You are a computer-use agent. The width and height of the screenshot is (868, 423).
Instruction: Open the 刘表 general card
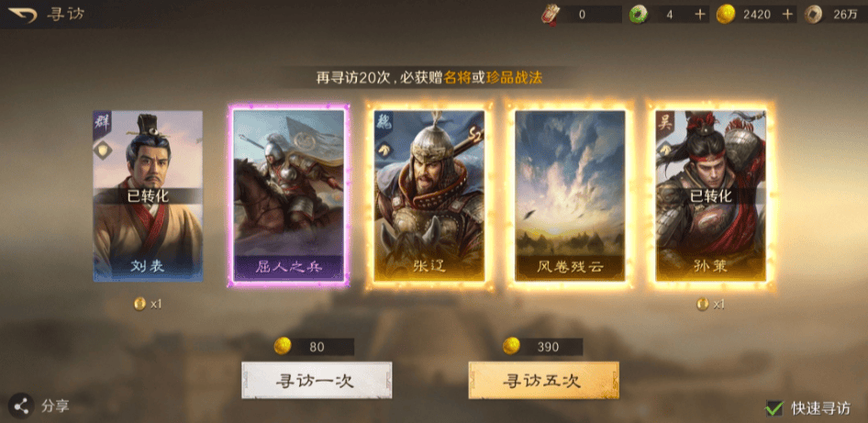pyautogui.click(x=148, y=196)
